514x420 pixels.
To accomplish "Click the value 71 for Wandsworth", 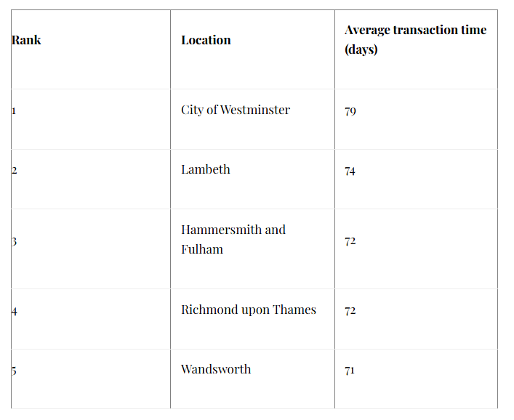I will coord(350,371).
